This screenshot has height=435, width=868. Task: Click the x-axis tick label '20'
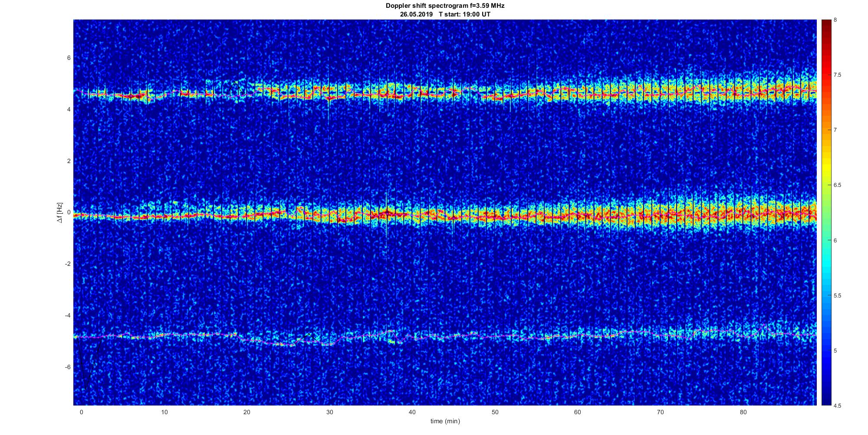coord(247,412)
